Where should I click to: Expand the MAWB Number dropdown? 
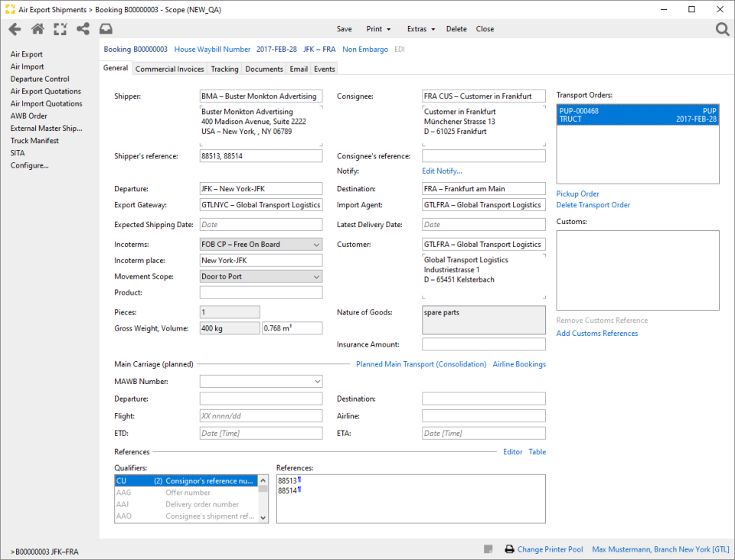pyautogui.click(x=317, y=381)
